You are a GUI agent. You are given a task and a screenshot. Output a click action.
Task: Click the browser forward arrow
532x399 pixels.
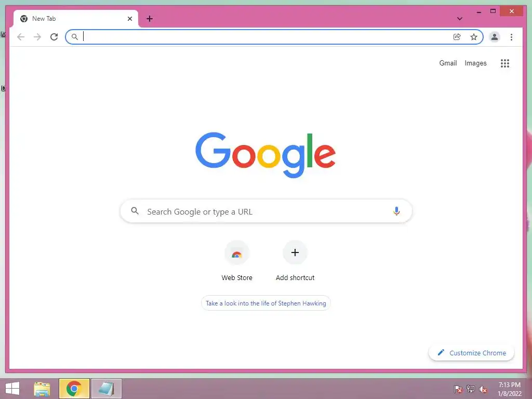tap(37, 37)
